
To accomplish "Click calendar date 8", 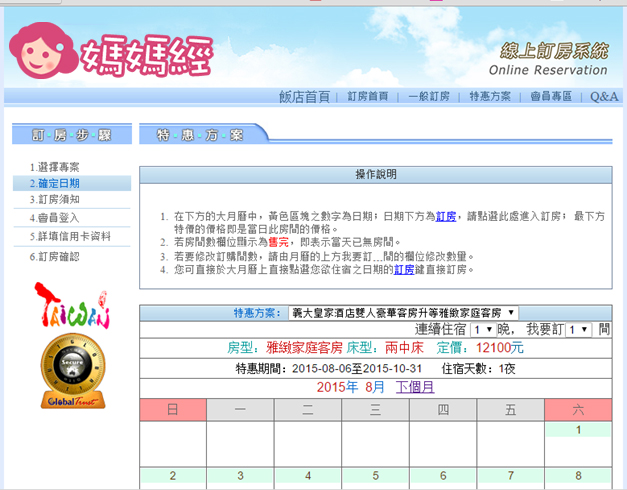I will 578,476.
